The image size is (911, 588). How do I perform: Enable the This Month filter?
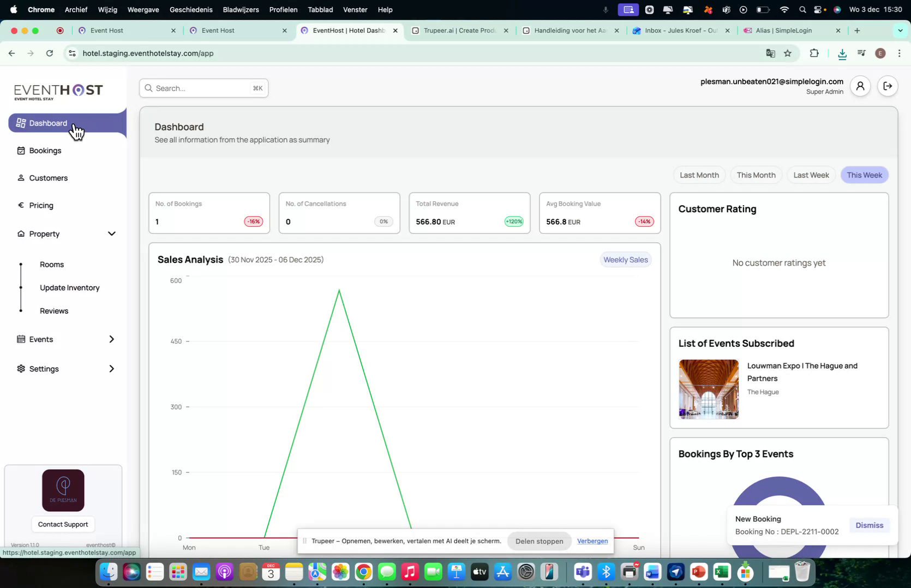pos(756,175)
